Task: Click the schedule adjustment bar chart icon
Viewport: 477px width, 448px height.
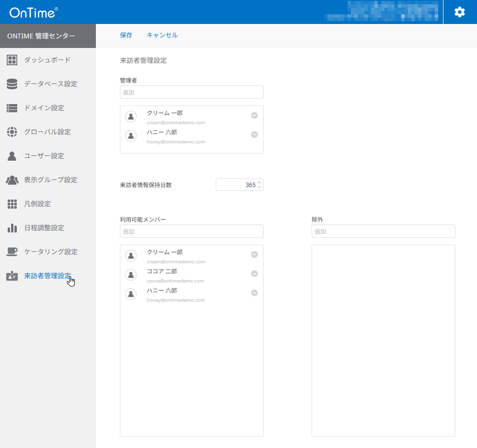Action: pos(12,228)
